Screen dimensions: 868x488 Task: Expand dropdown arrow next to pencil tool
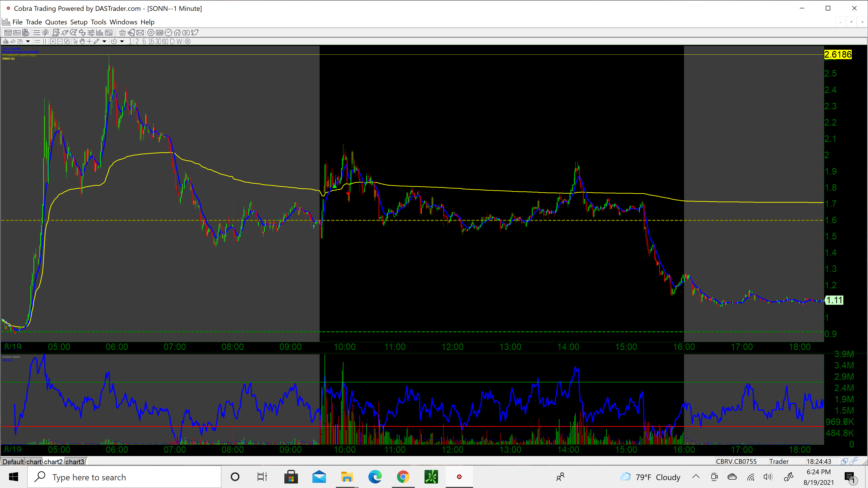tap(104, 41)
